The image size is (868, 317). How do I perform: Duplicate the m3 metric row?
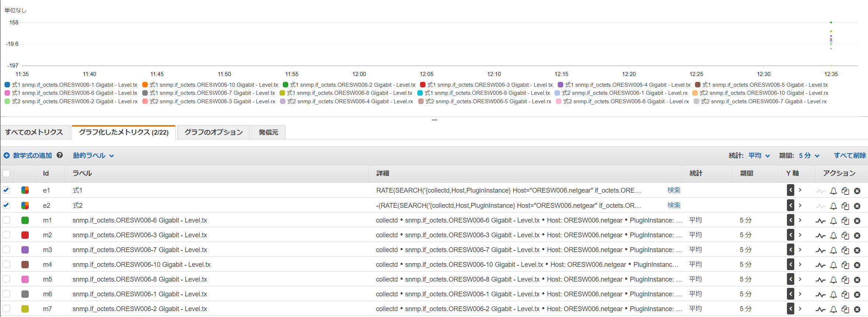coord(845,250)
